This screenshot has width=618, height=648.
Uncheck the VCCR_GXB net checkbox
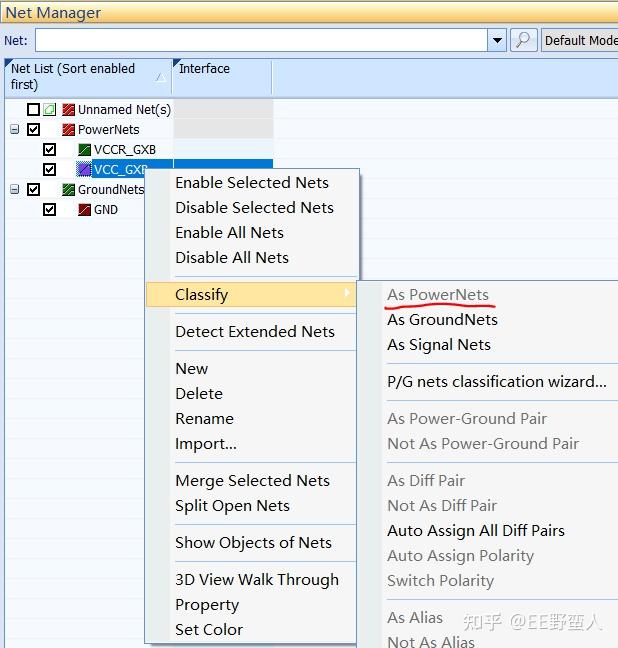pyautogui.click(x=50, y=150)
